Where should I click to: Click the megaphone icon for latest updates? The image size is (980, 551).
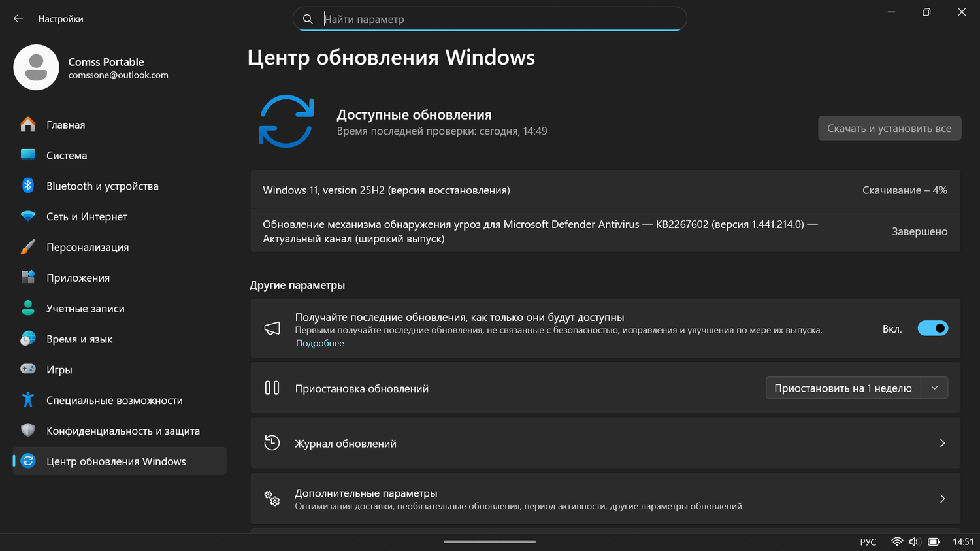click(272, 328)
